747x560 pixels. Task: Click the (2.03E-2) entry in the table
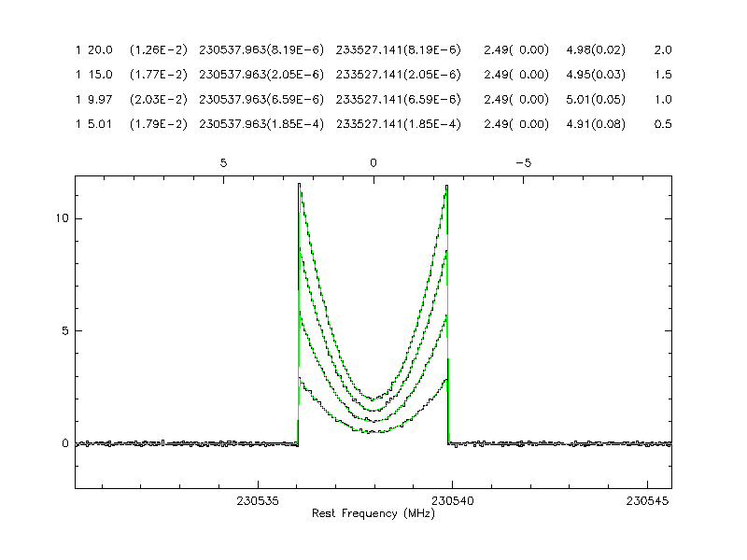[159, 100]
